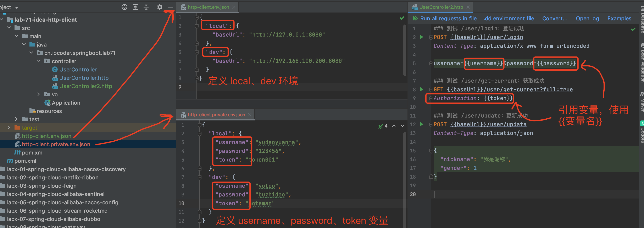Select UserController.http file in tree
The height and width of the screenshot is (228, 644).
84,78
